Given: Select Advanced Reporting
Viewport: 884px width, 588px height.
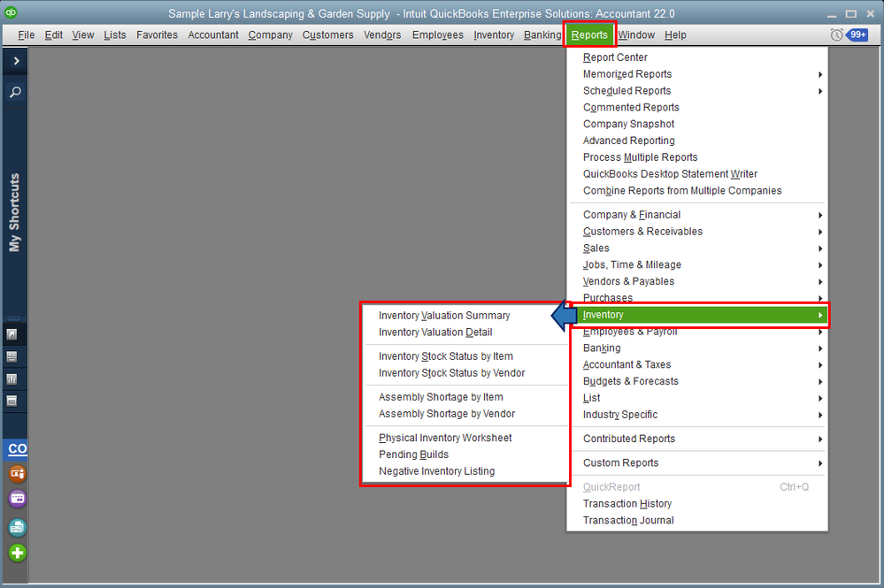Looking at the screenshot, I should click(697, 141).
